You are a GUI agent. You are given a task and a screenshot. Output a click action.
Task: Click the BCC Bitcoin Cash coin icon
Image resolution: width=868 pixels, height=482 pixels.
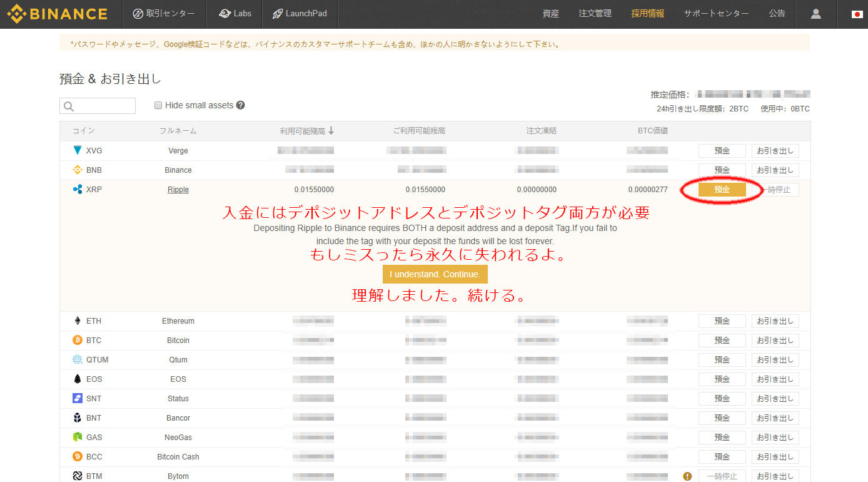78,456
